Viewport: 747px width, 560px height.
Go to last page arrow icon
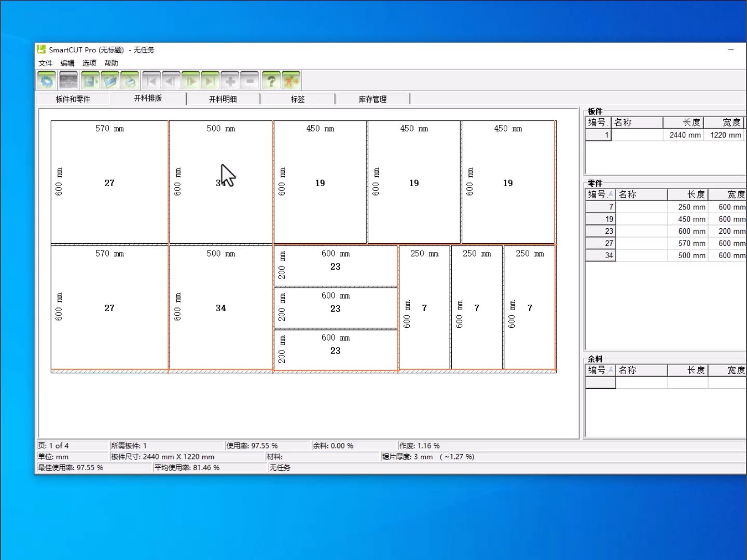211,81
